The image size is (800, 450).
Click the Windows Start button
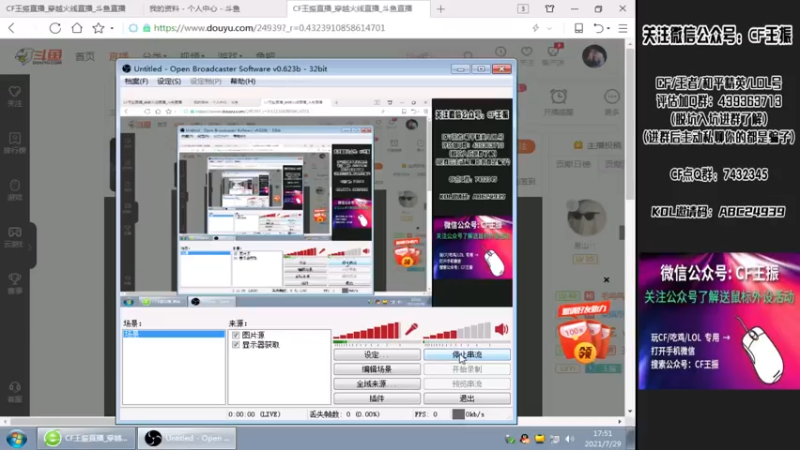tap(16, 438)
